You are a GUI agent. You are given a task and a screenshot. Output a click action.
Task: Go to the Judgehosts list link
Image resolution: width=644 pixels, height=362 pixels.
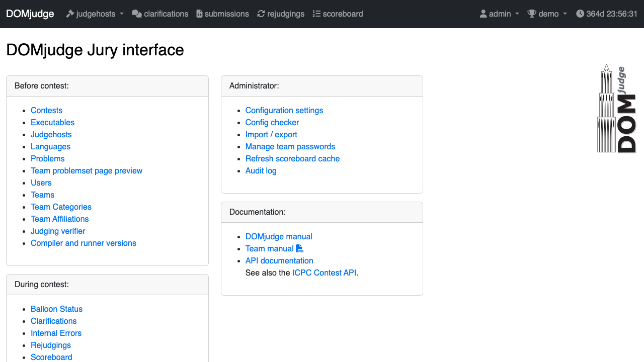tap(51, 135)
